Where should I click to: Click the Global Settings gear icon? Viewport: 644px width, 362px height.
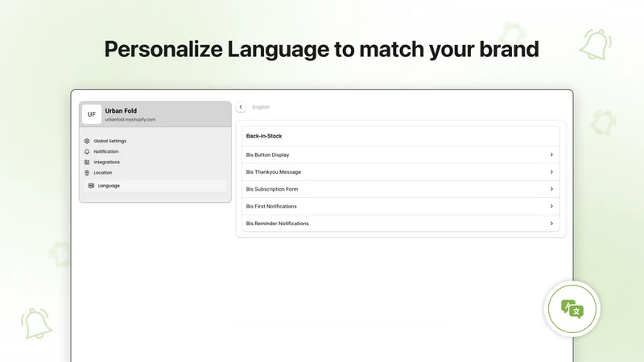coord(87,141)
